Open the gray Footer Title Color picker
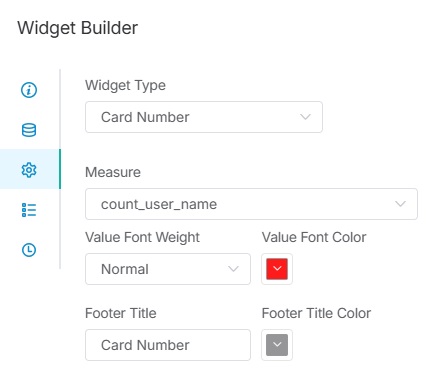 pyautogui.click(x=277, y=345)
